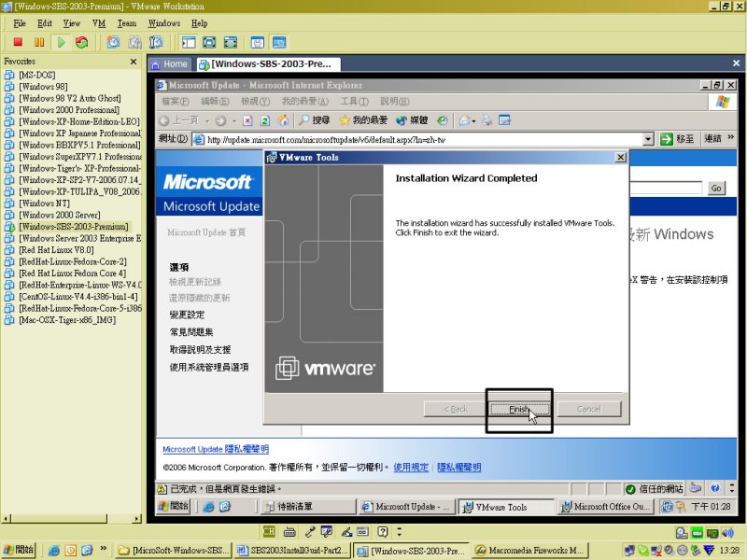Click the guest Start (開始) button

pyautogui.click(x=174, y=506)
